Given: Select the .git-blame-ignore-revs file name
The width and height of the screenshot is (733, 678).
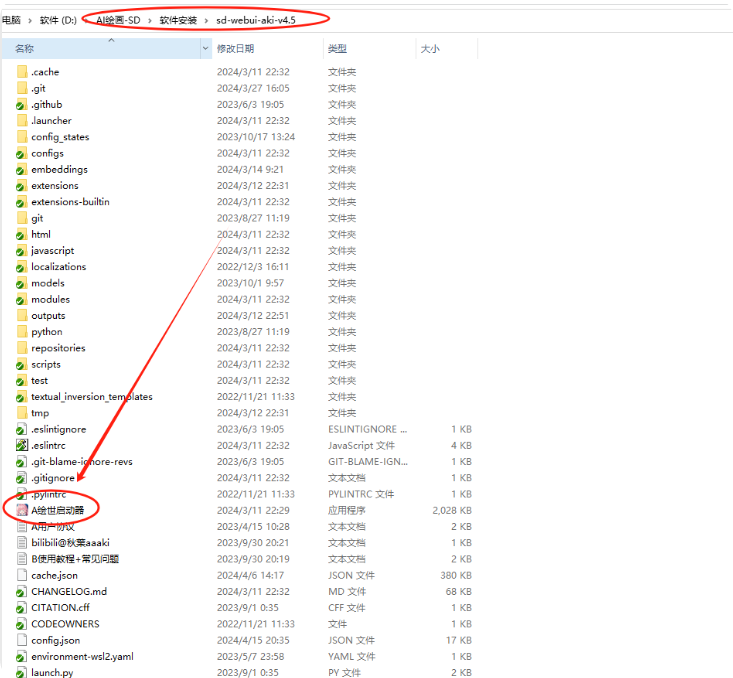Looking at the screenshot, I should pyautogui.click(x=82, y=462).
